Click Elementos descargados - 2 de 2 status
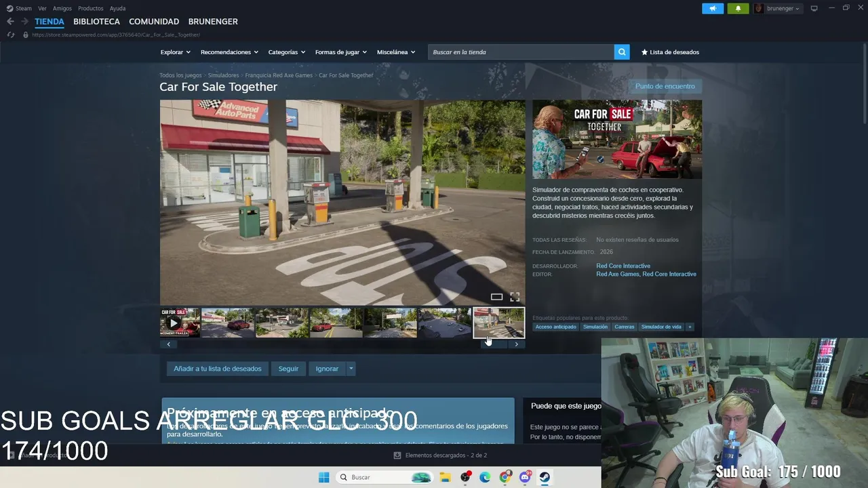Viewport: 868px width, 488px height. point(446,455)
